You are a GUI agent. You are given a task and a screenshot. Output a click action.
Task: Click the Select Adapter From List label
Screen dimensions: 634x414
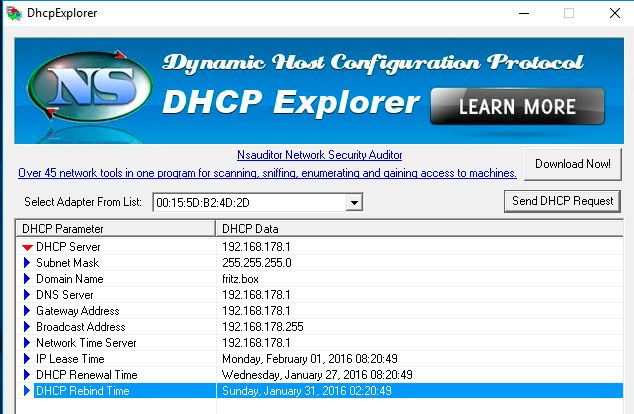click(83, 202)
